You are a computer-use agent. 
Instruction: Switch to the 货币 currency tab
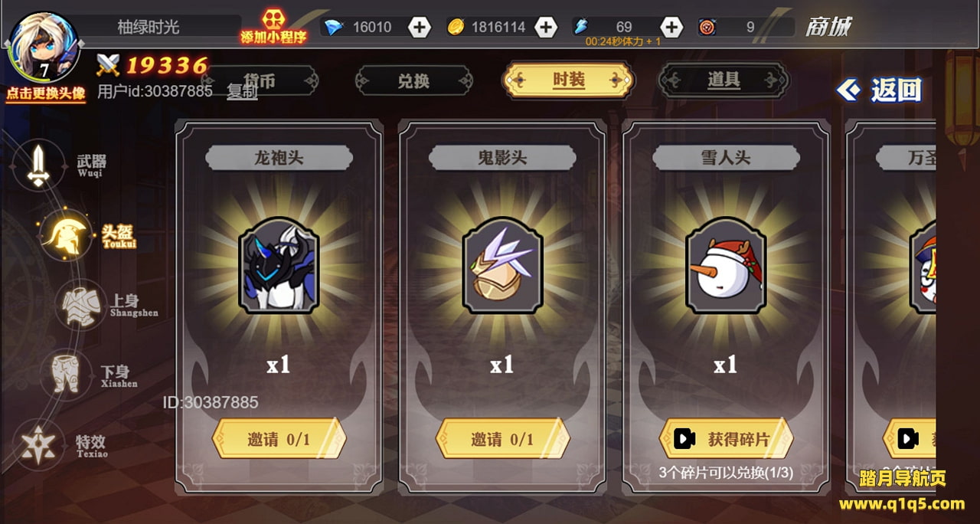[x=260, y=80]
